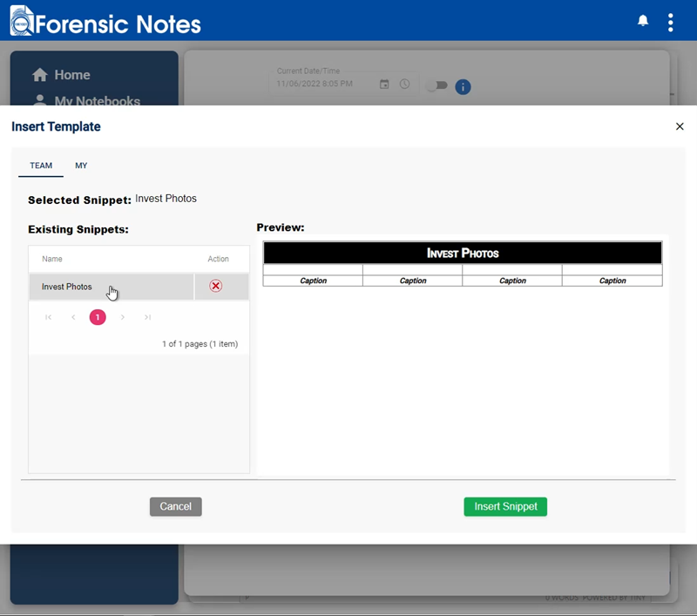Click the Action column header
The width and height of the screenshot is (697, 616).
tap(219, 259)
